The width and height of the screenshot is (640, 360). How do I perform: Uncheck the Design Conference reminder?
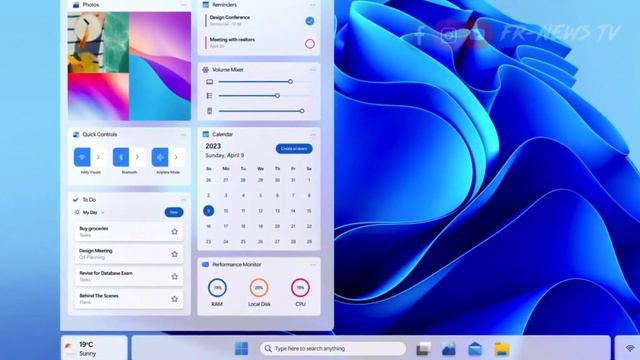pyautogui.click(x=310, y=21)
